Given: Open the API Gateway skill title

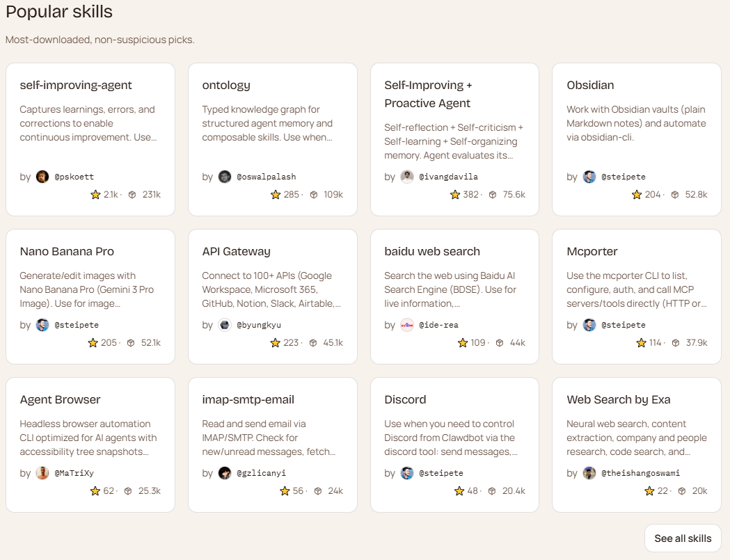Looking at the screenshot, I should (236, 251).
